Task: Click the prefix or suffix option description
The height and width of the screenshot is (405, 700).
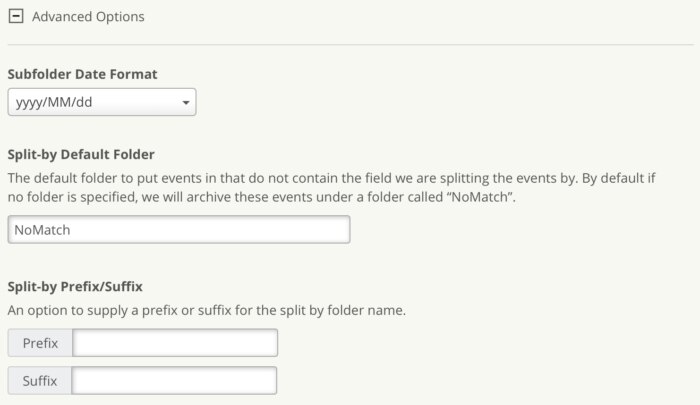Action: 205,310
